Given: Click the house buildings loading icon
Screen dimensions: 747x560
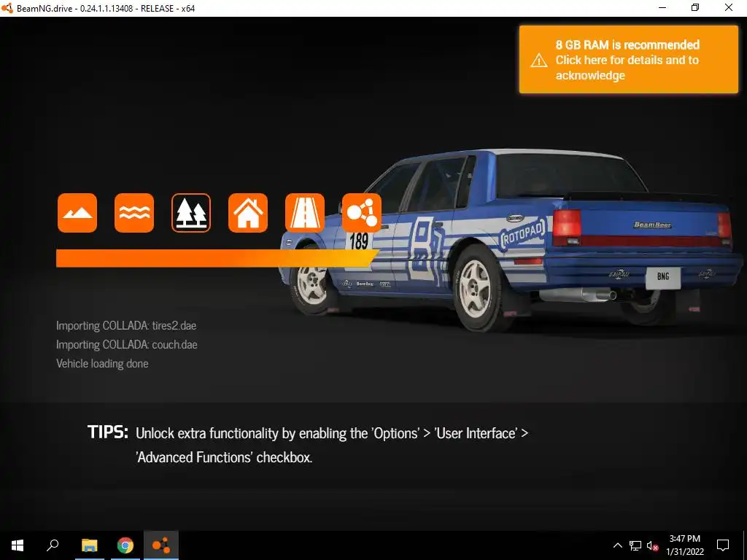Looking at the screenshot, I should point(248,213).
